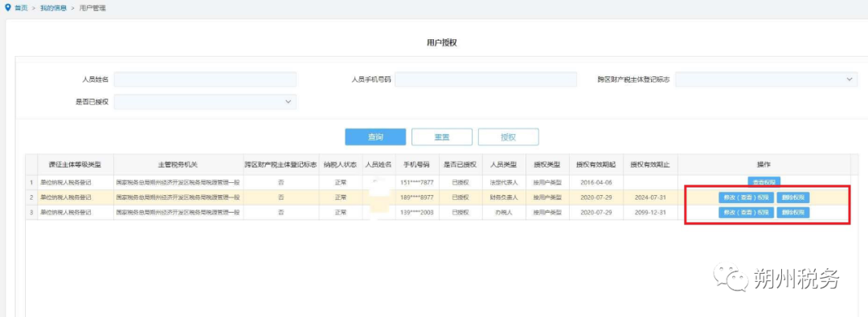This screenshot has height=317, width=868.
Task: Click the 纳税人状态 column header
Action: click(x=341, y=165)
